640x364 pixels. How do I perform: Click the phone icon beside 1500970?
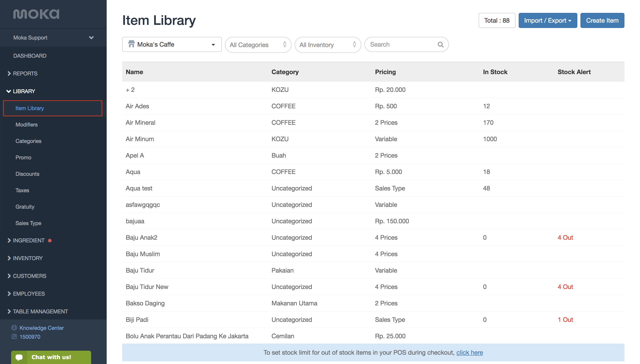(x=14, y=336)
